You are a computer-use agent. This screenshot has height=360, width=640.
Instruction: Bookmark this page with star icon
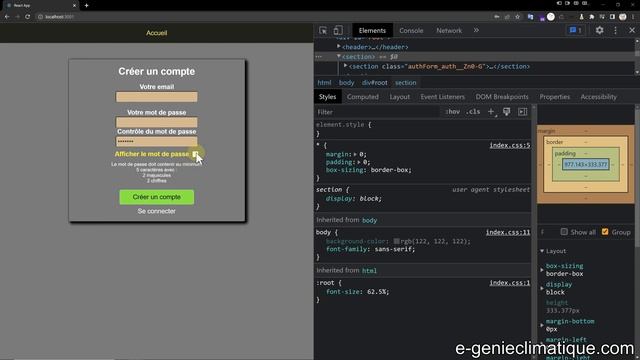[x=518, y=17]
